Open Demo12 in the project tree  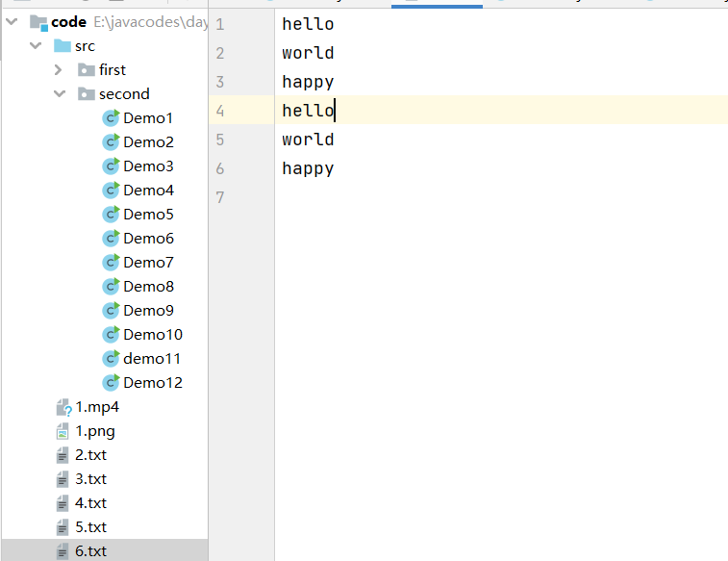pyautogui.click(x=153, y=383)
